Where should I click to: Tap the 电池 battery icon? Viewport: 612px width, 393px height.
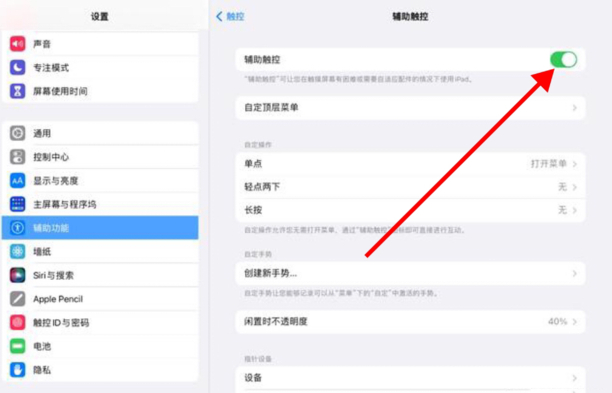pos(17,346)
